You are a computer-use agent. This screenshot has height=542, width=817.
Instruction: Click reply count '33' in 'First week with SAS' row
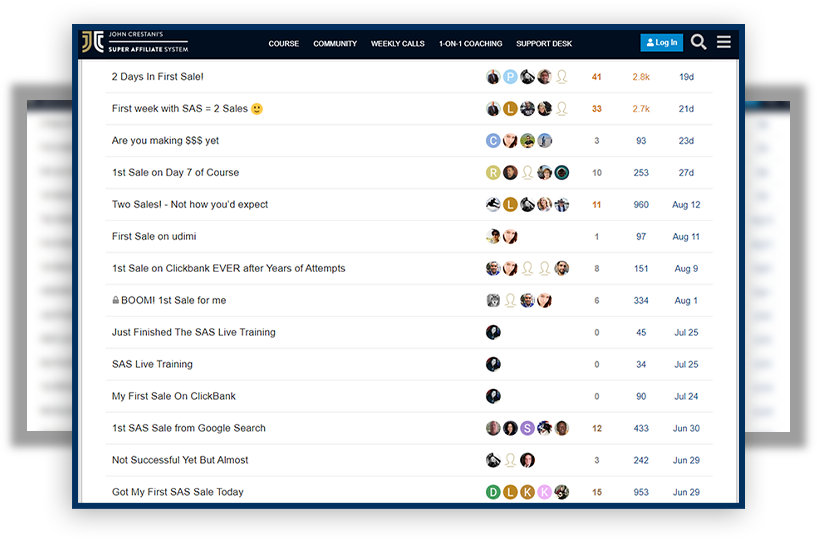597,109
